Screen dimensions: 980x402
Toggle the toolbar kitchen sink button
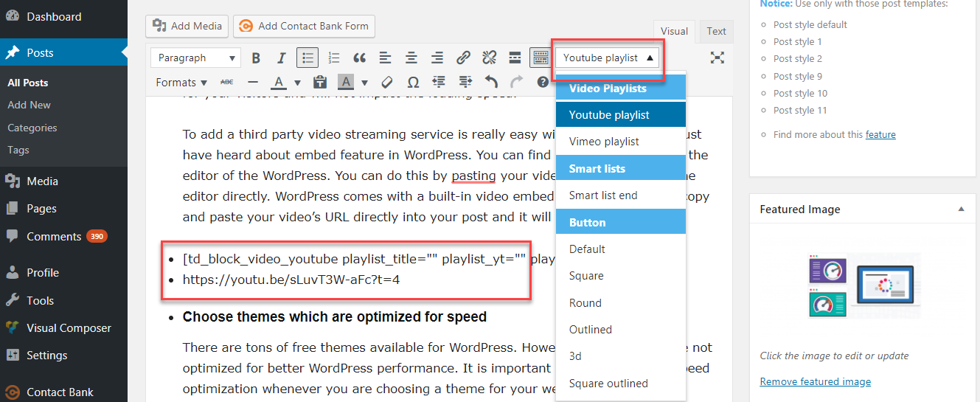tap(541, 58)
